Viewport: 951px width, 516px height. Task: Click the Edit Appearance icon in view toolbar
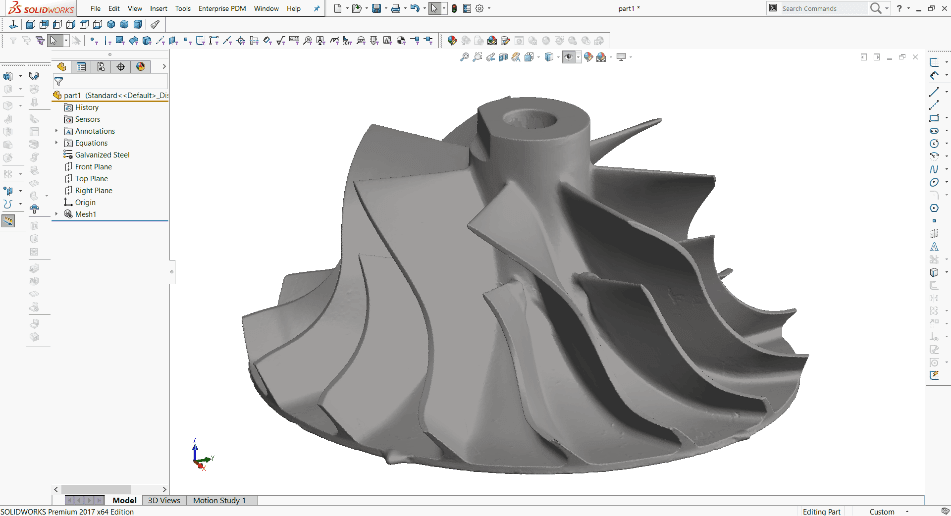(x=588, y=57)
